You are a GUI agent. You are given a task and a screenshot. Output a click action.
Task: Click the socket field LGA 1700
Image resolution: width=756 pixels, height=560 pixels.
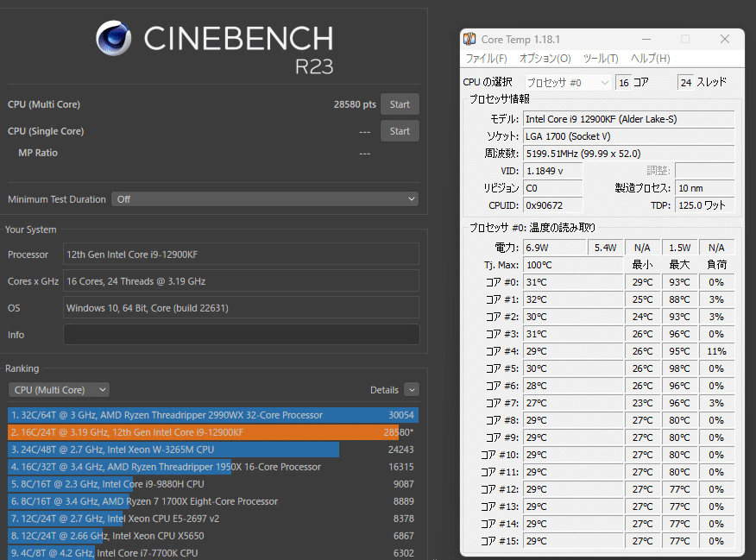pyautogui.click(x=628, y=136)
